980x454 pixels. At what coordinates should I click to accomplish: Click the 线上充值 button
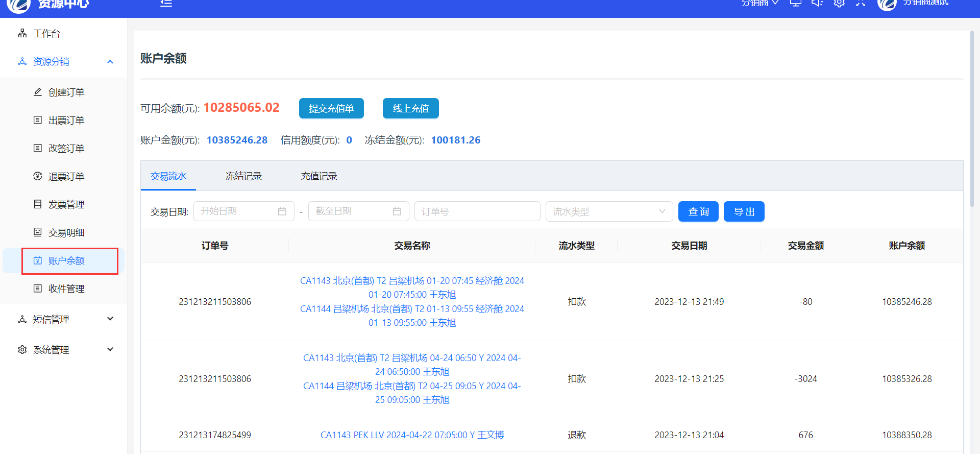(410, 108)
